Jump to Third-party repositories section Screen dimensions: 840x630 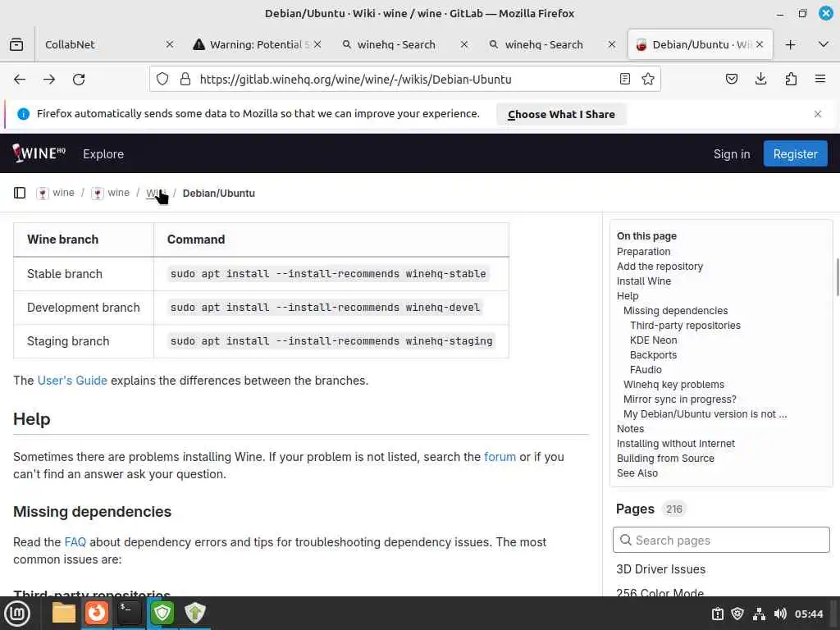tap(685, 325)
